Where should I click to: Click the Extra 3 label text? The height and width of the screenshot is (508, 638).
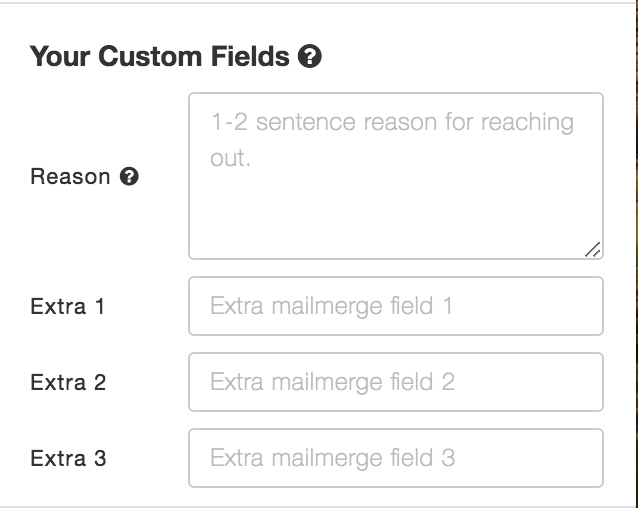[68, 458]
